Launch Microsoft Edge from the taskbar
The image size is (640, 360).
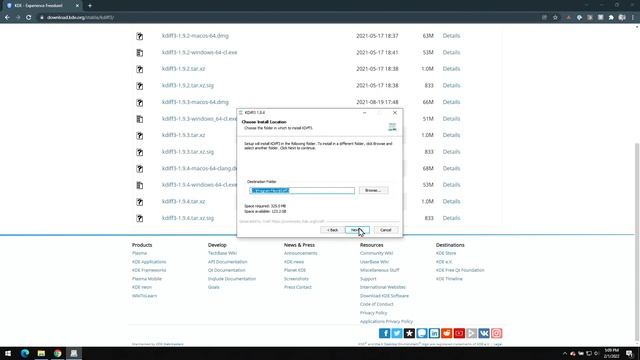click(x=24, y=353)
